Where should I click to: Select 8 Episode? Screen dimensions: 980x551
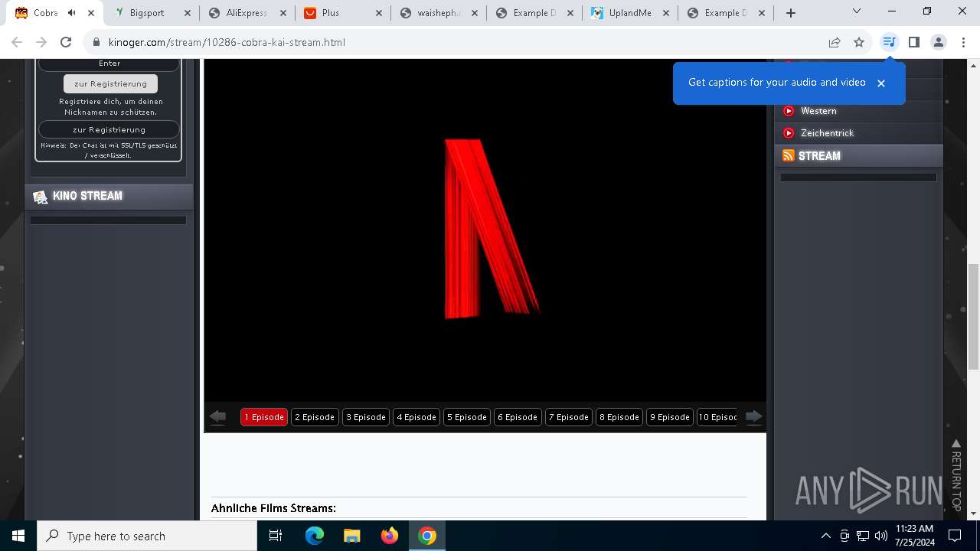[x=619, y=417]
